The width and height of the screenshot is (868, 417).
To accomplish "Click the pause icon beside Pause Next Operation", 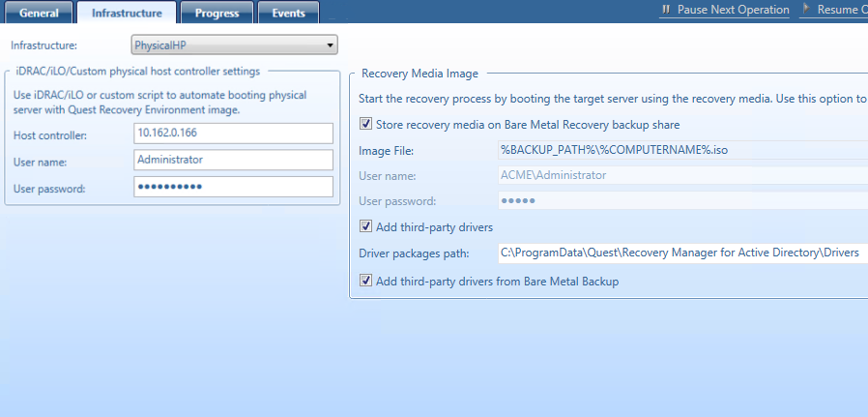I will tap(667, 10).
